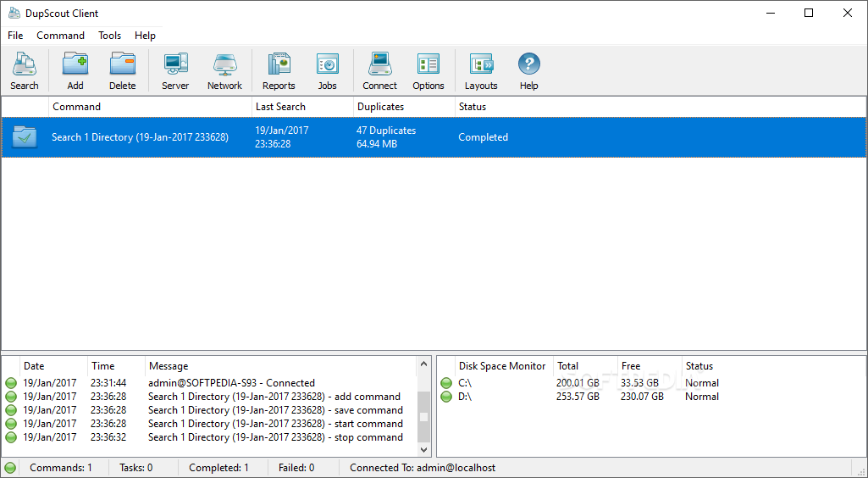Click the Completed status in command row
Screen dimensions: 868x478
[484, 137]
